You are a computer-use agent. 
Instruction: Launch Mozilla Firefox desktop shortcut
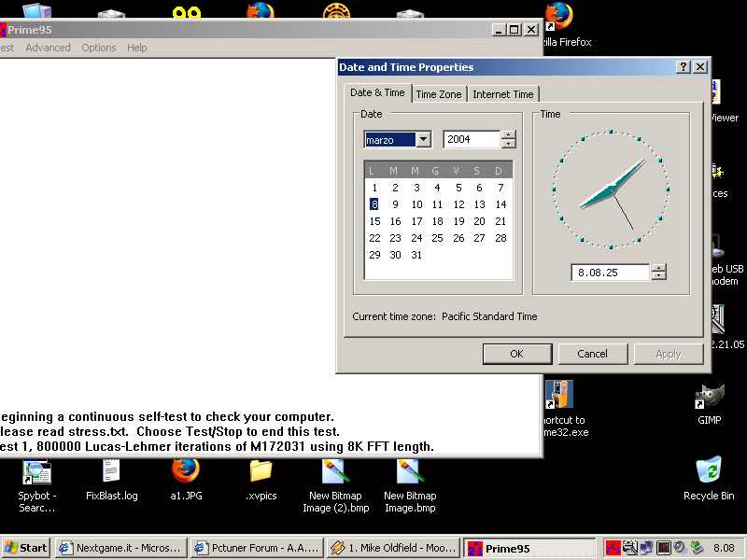click(559, 17)
